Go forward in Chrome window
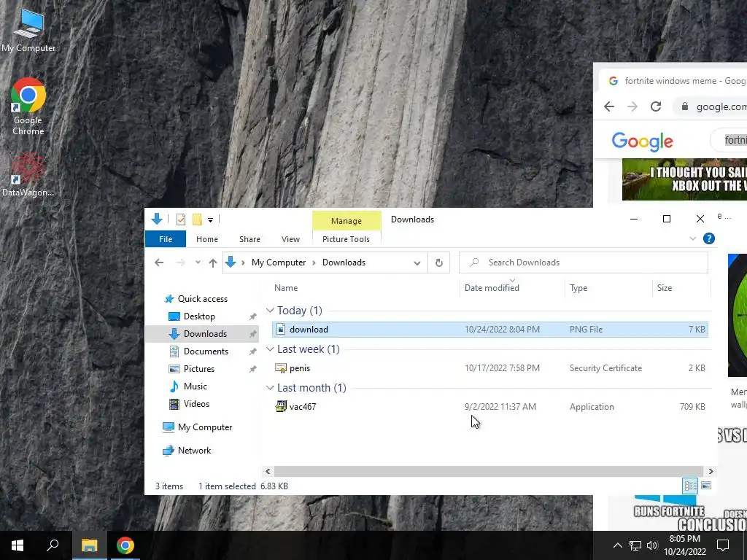 pyautogui.click(x=632, y=106)
